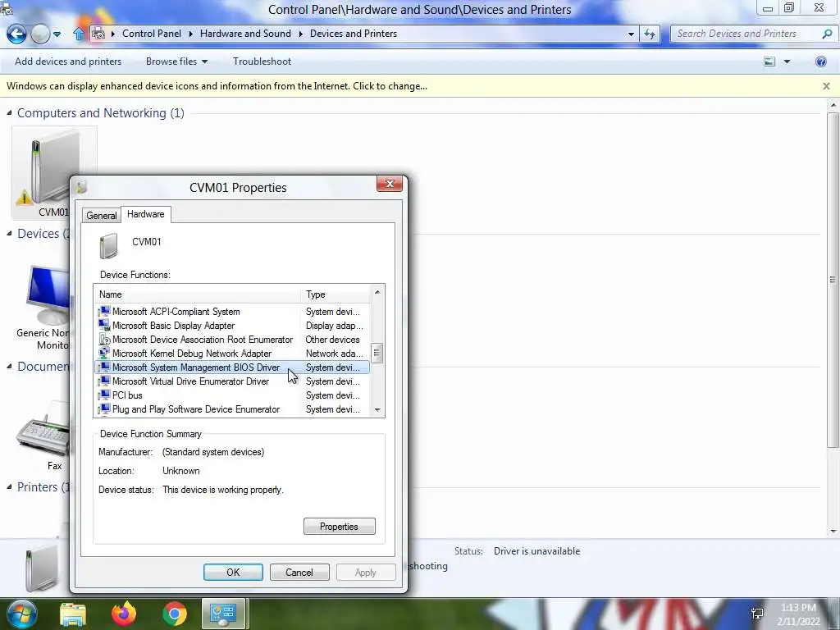Click Add devices and printers
The height and width of the screenshot is (630, 840).
[68, 62]
